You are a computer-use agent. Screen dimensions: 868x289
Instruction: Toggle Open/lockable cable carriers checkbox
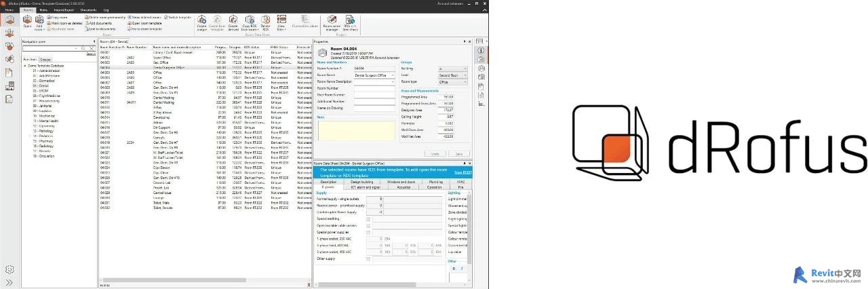pos(368,226)
